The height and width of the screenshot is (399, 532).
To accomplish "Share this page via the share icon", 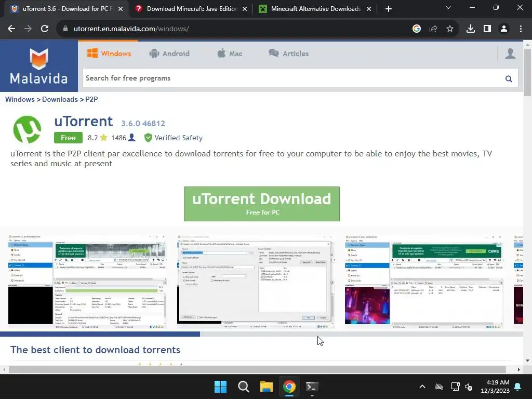I will [433, 29].
